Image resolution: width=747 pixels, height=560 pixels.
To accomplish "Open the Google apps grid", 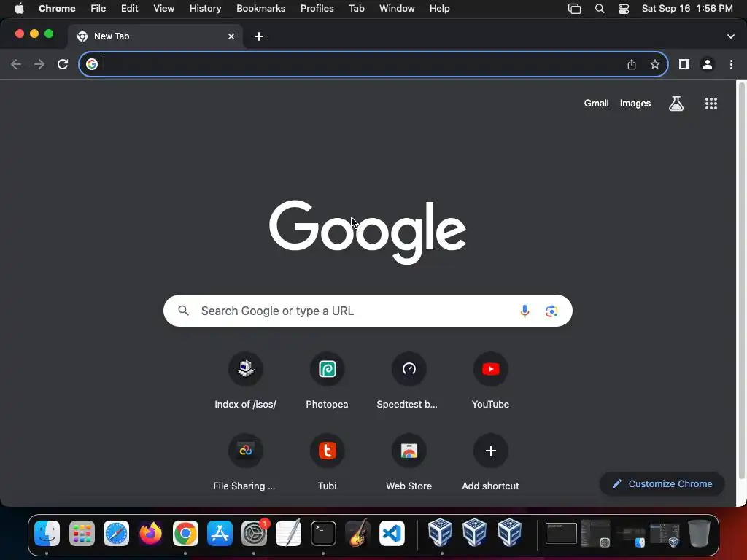I will (x=711, y=104).
